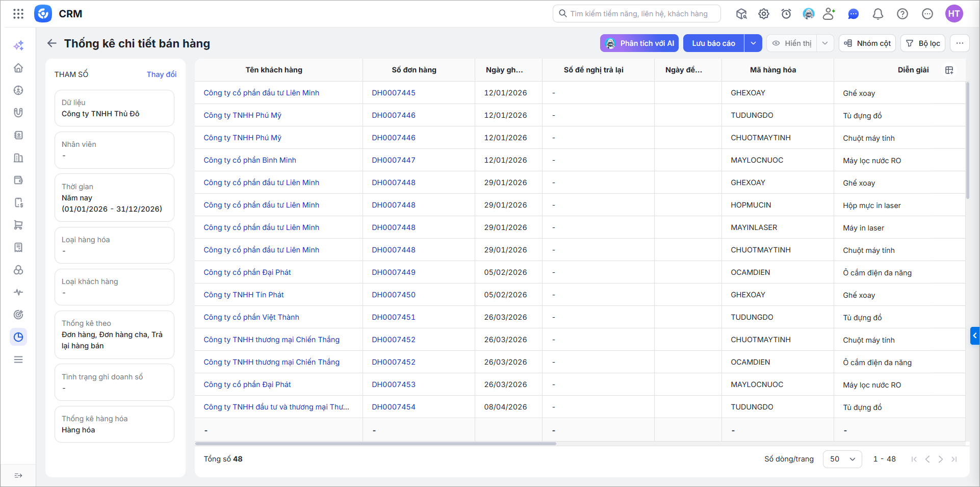Open the Loại hàng hóa parameter box

click(114, 245)
